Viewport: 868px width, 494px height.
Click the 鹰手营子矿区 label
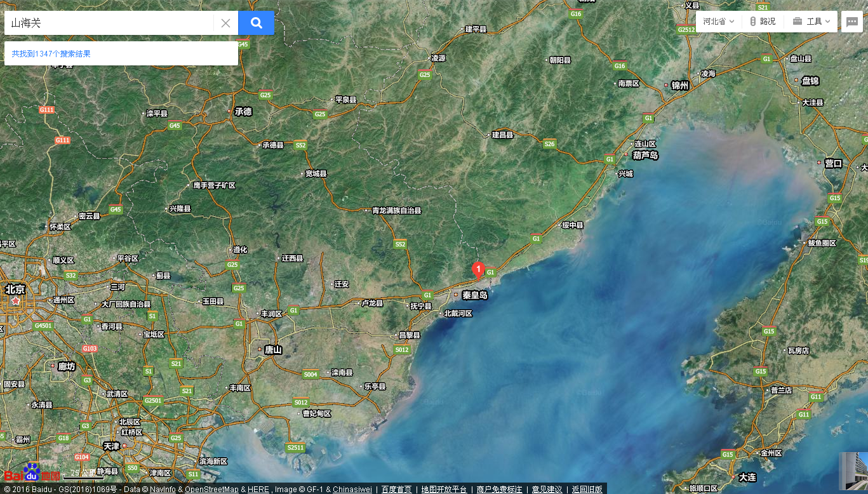(215, 185)
